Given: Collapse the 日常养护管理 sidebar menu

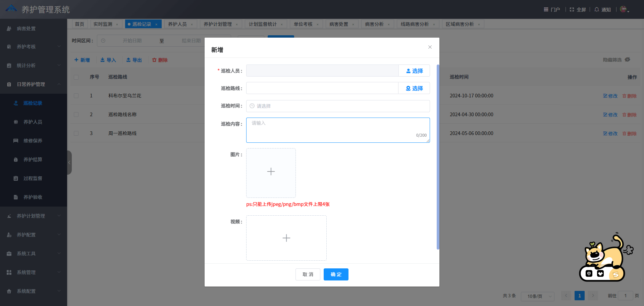Looking at the screenshot, I should 34,84.
